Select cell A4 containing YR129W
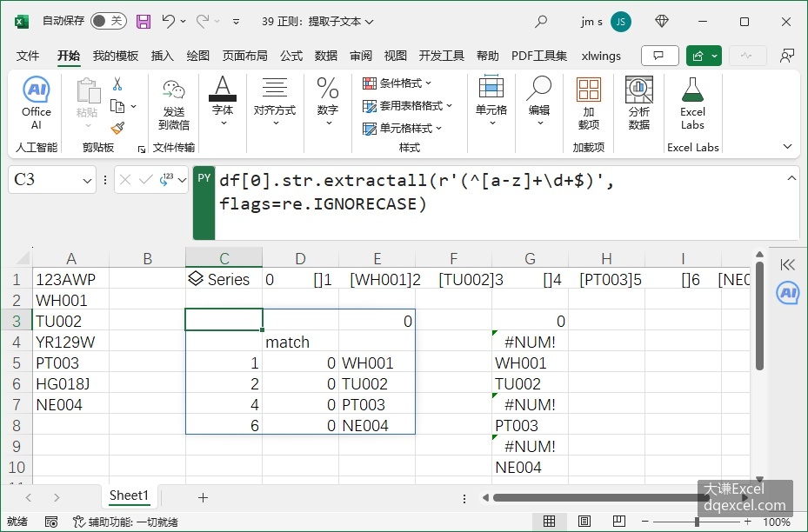 (70, 342)
